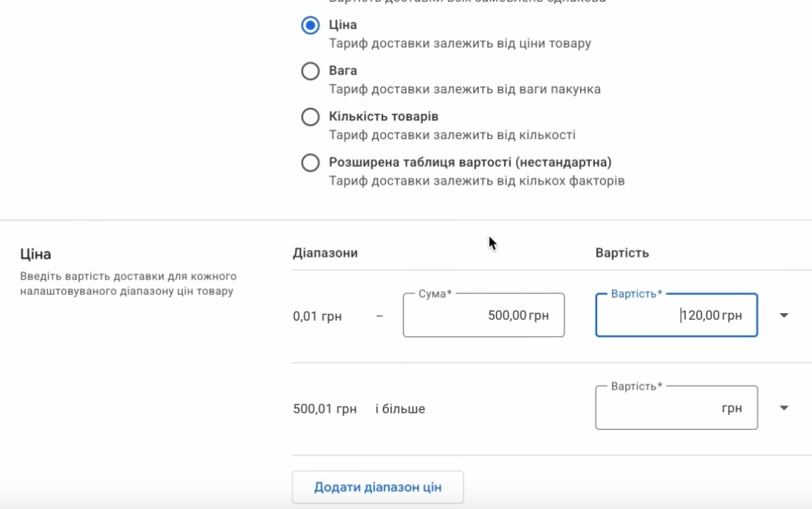Focus the Сума field showing 500,00 грн
Viewport: 812px width, 509px height.
click(x=484, y=315)
